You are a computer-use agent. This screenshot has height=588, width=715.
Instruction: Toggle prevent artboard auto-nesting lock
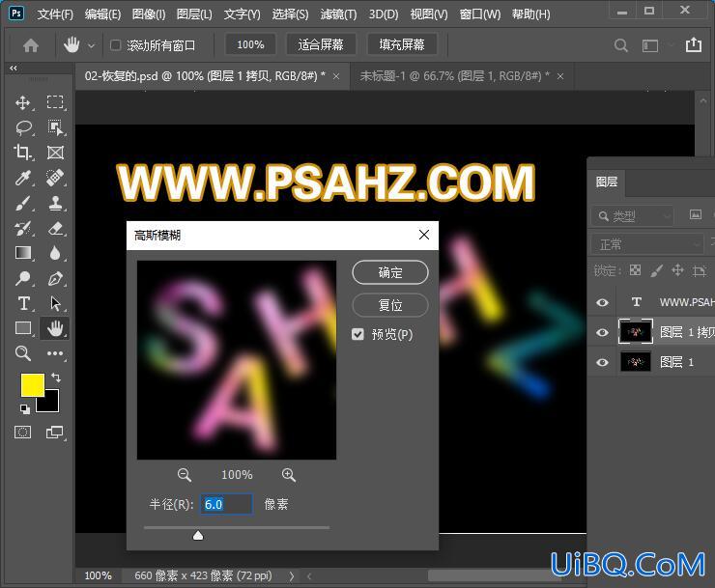point(699,270)
